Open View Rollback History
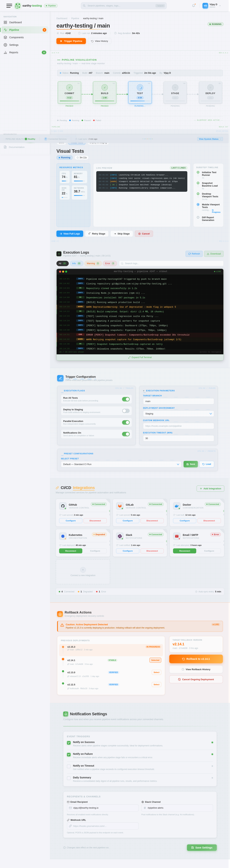 coord(196,669)
